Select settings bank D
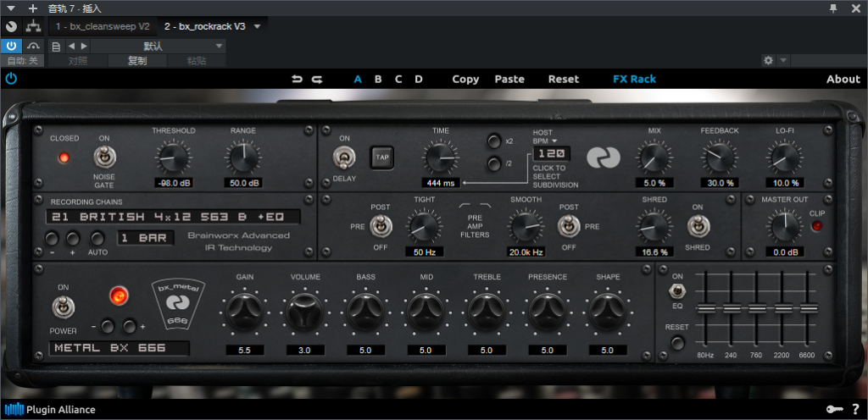This screenshot has width=868, height=420. pyautogui.click(x=419, y=79)
